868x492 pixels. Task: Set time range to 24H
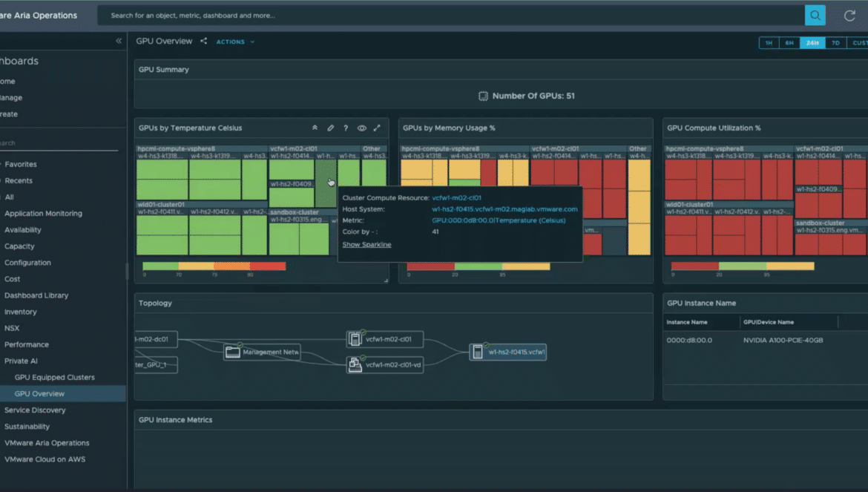click(812, 42)
